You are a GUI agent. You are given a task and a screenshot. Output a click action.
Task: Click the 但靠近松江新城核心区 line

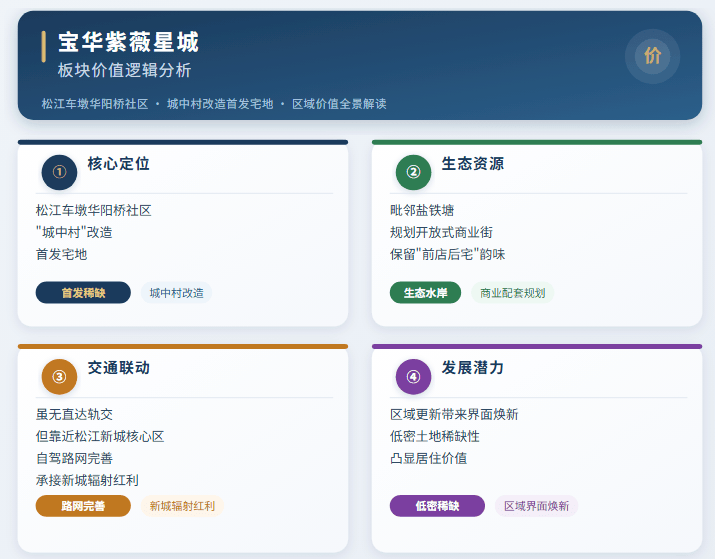(100, 436)
